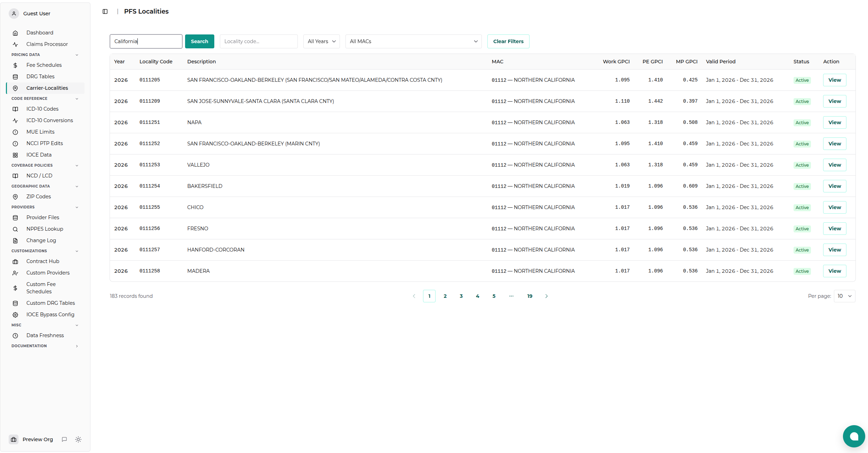This screenshot has height=453, width=868.
Task: Click the Change Log document icon
Action: click(15, 241)
